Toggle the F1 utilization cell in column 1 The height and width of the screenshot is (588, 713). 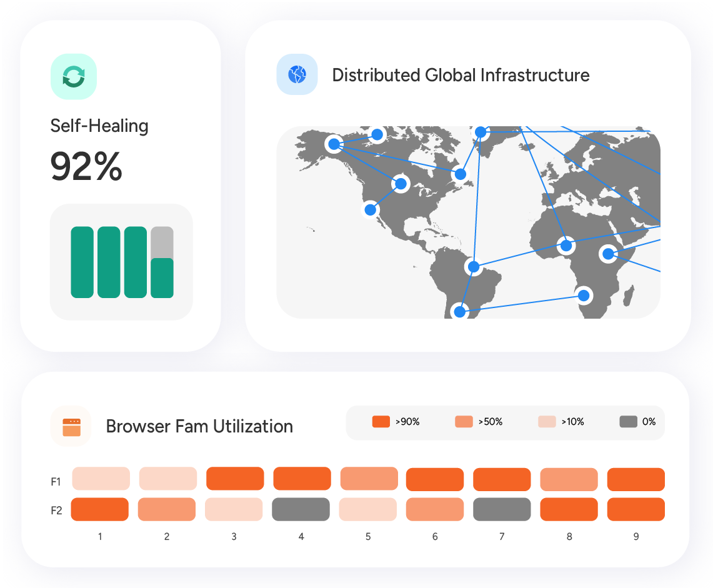[100, 478]
